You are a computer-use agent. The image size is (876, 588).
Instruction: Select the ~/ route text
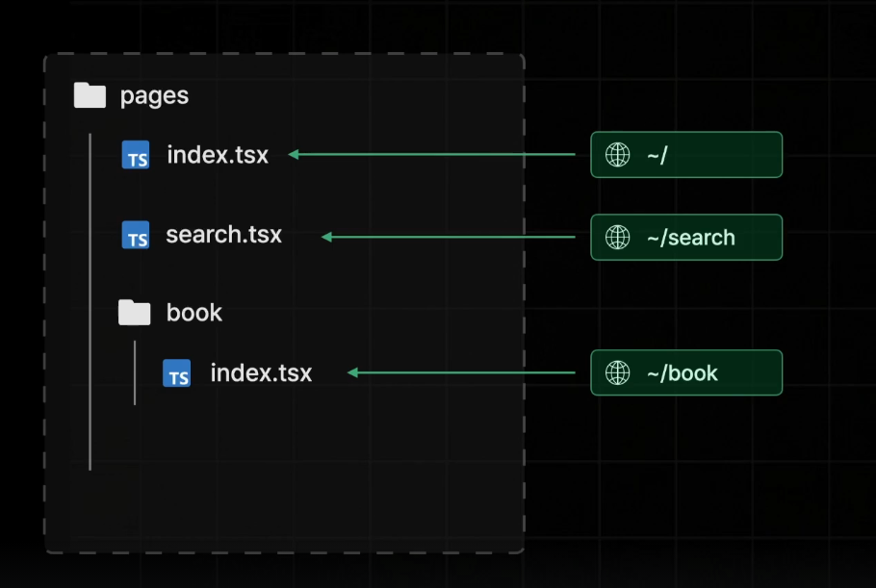[x=657, y=155]
